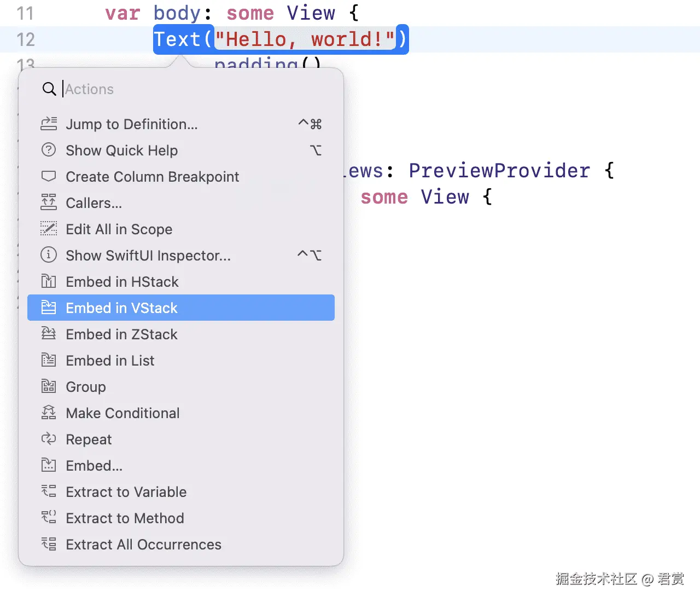The image size is (700, 602).
Task: Choose Embed in List from the menu
Action: point(110,361)
